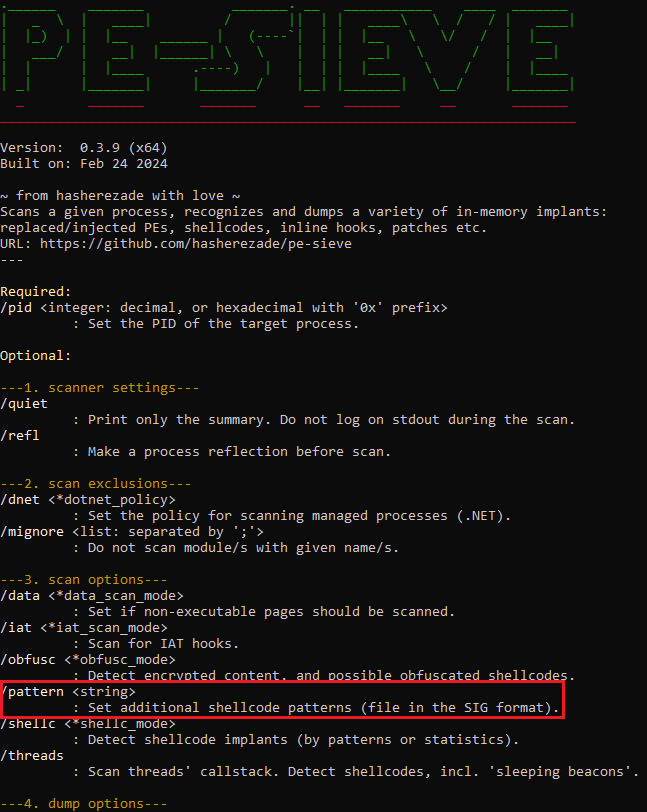Click the 'Optional:' heading

tap(36, 356)
